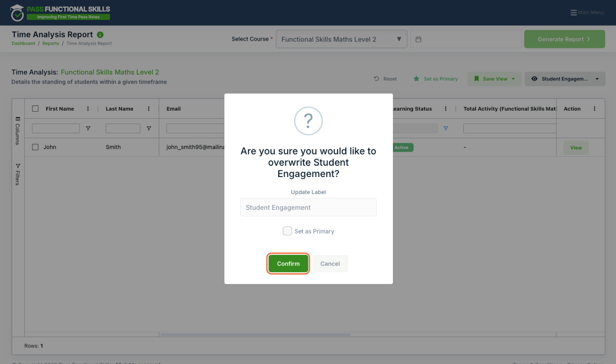Viewport: 616px width, 364px height.
Task: Click the calendar icon in date field
Action: (x=418, y=39)
